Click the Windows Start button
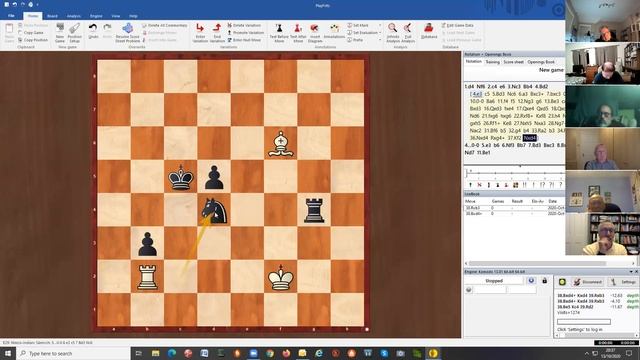Image resolution: width=640 pixels, height=360 pixels. click(8, 353)
